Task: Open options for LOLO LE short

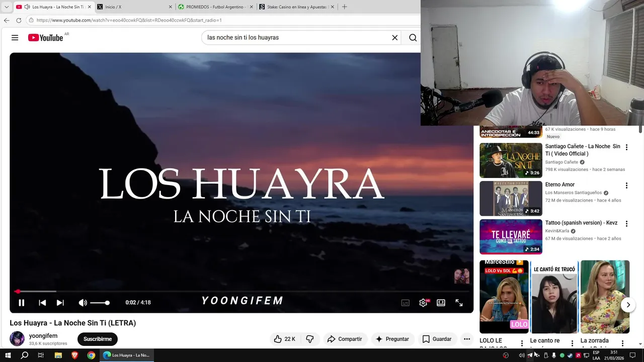Action: (522, 343)
